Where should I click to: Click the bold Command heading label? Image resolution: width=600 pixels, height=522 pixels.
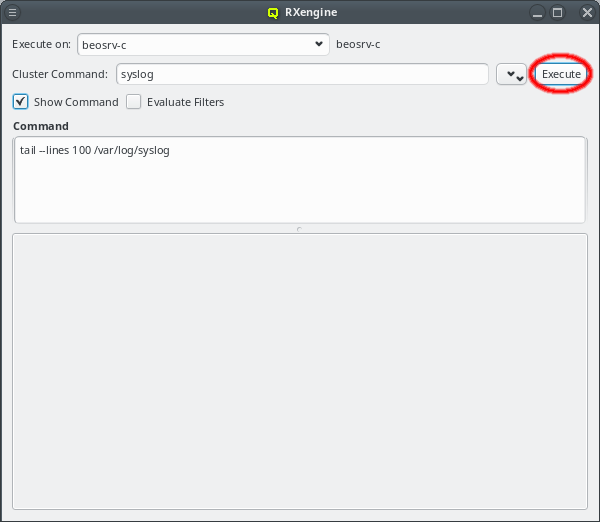pos(41,127)
